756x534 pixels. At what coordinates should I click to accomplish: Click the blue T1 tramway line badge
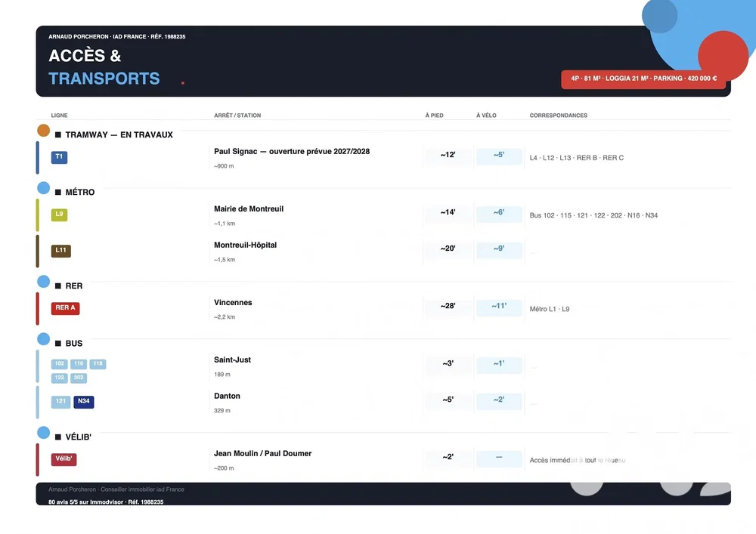59,157
